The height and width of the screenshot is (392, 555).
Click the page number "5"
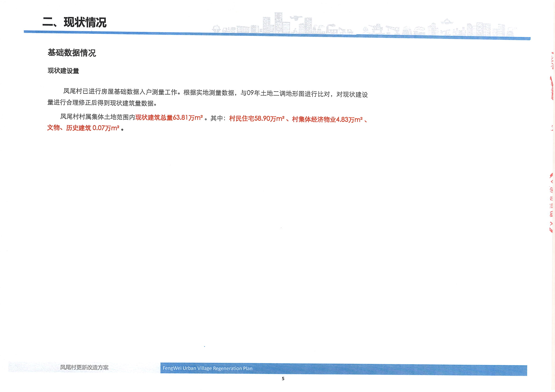tap(283, 379)
